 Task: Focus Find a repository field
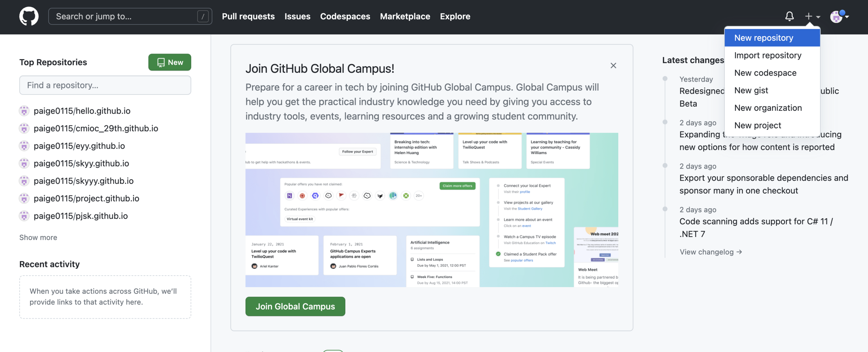tap(105, 85)
